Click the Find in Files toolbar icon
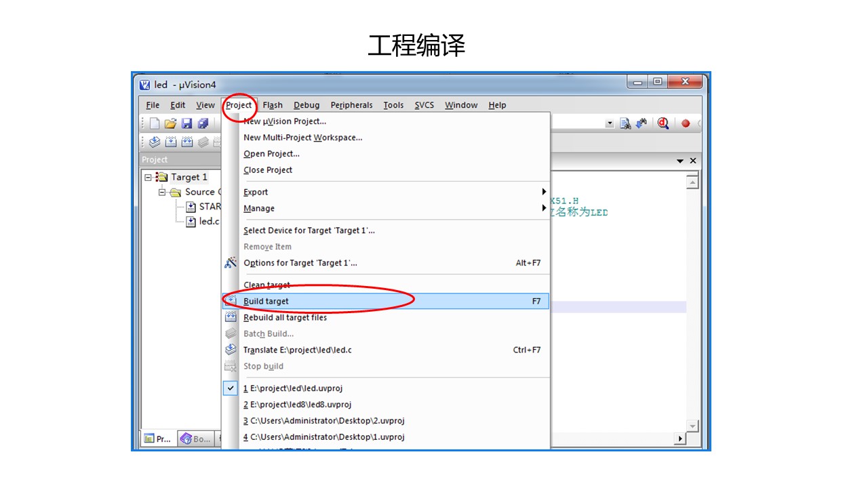The height and width of the screenshot is (488, 868). click(625, 123)
